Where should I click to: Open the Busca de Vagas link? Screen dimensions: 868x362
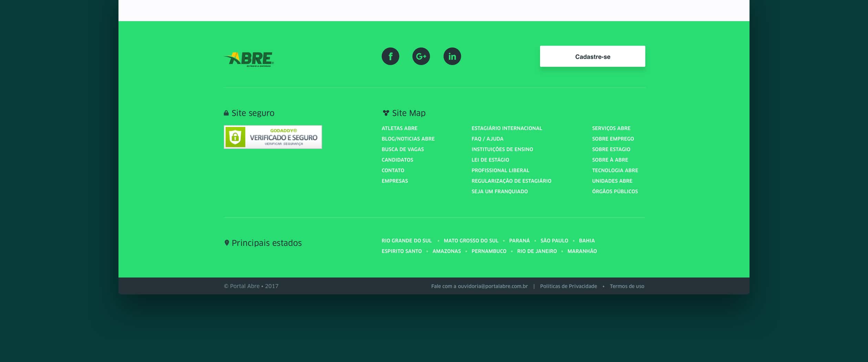pos(403,149)
